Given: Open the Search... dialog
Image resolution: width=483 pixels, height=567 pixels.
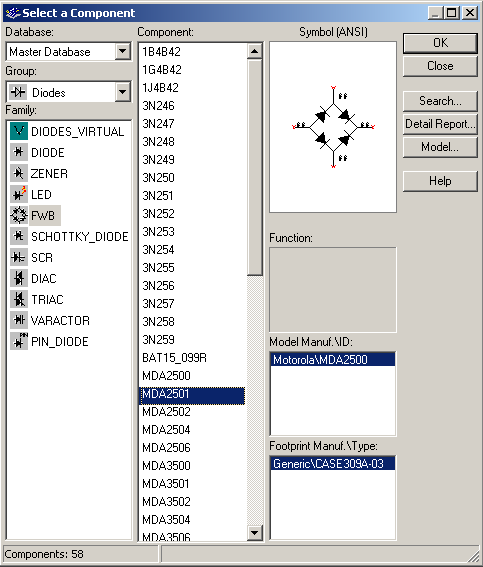Looking at the screenshot, I should pos(440,101).
